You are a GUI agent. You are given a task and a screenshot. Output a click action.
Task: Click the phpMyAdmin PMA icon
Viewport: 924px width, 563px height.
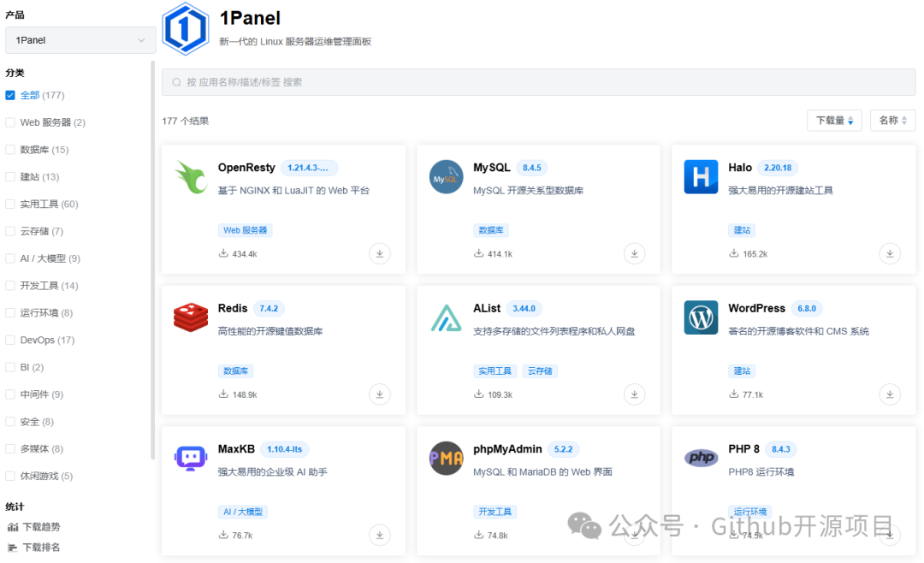(x=446, y=458)
